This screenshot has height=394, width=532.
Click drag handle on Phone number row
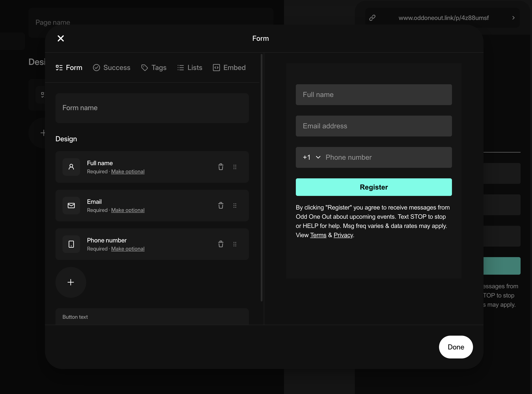point(235,244)
